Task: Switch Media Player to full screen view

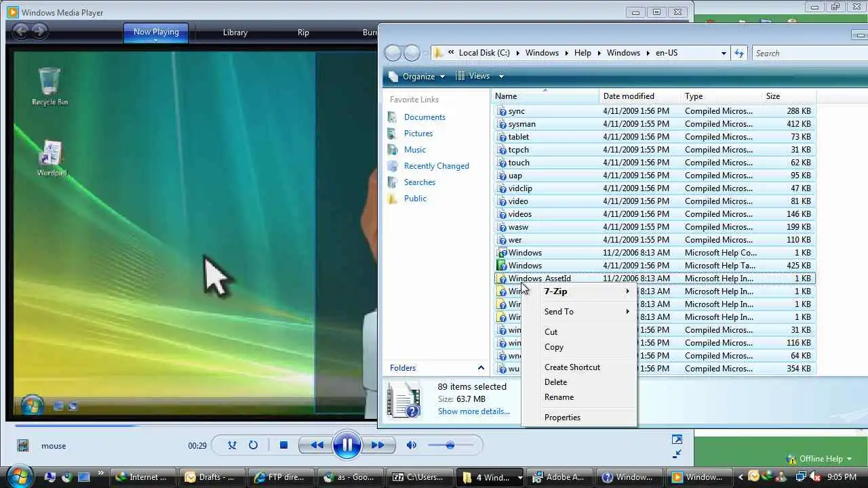Action: click(x=677, y=440)
